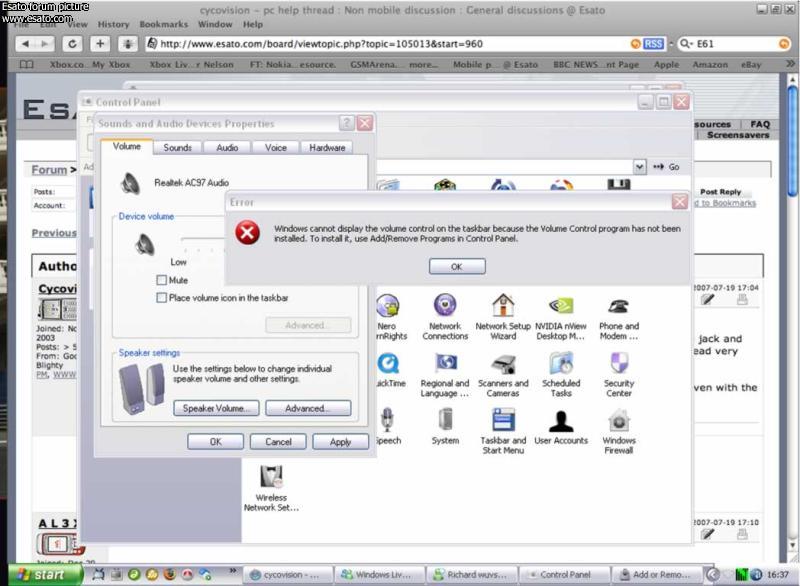Switch to Control Panel taskbar button
The width and height of the screenshot is (800, 586).
point(564,575)
